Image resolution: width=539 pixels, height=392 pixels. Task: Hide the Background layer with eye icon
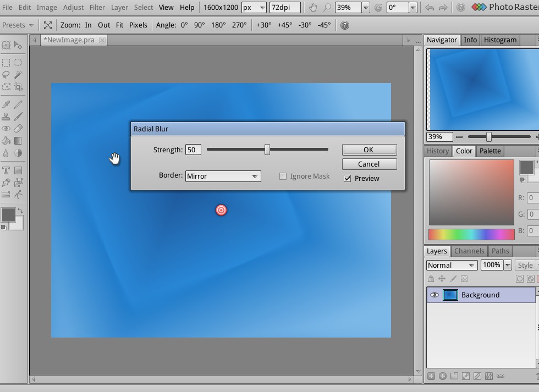[x=435, y=295]
